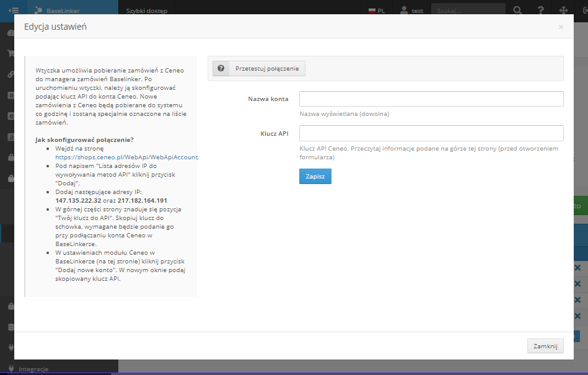The width and height of the screenshot is (588, 375).
Task: Click the IP address 217.182.164.191
Action: point(143,201)
